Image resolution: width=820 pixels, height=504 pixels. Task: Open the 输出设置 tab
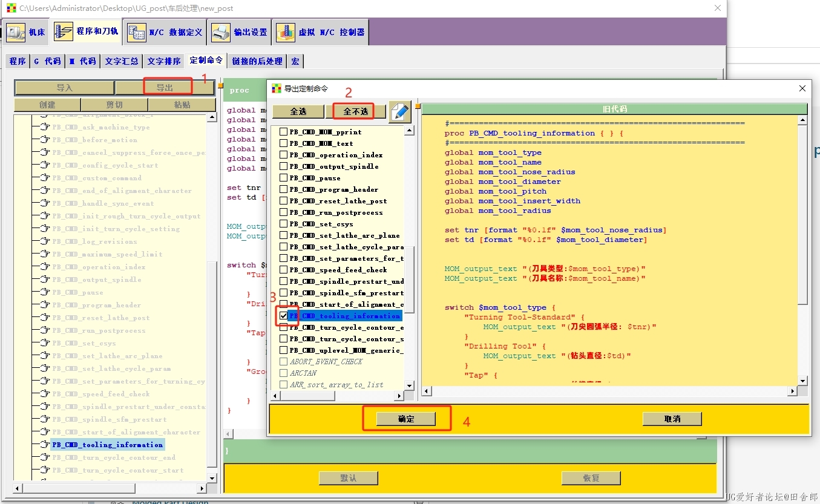[x=240, y=32]
